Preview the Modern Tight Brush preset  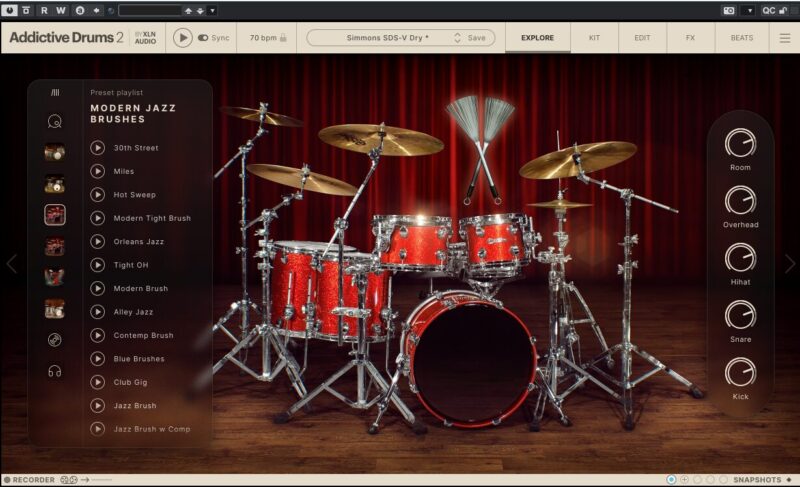pos(97,218)
